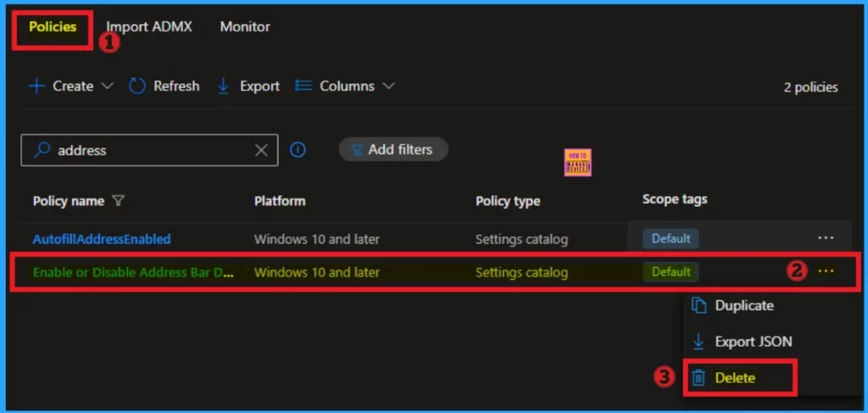Sort by Policy name column header
The width and height of the screenshot is (868, 413).
point(69,201)
